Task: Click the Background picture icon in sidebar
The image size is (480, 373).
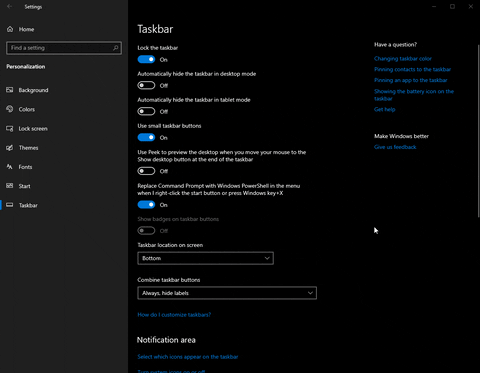Action: (x=10, y=90)
